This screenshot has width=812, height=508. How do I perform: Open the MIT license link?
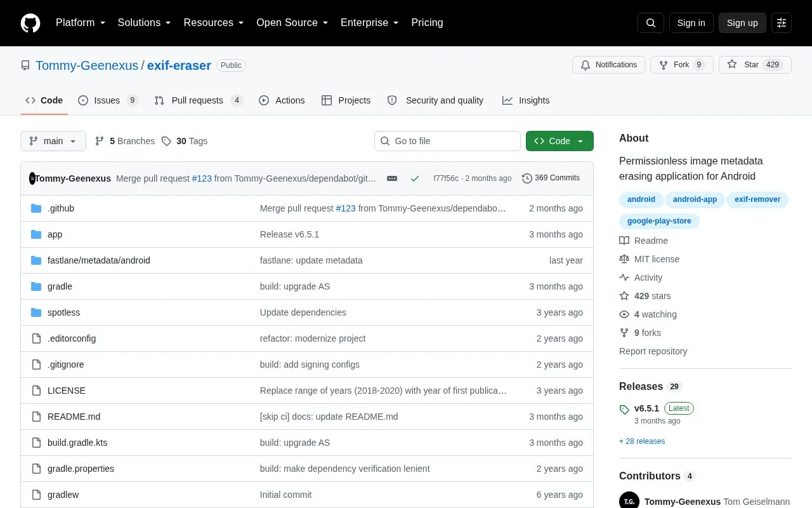pos(650,259)
